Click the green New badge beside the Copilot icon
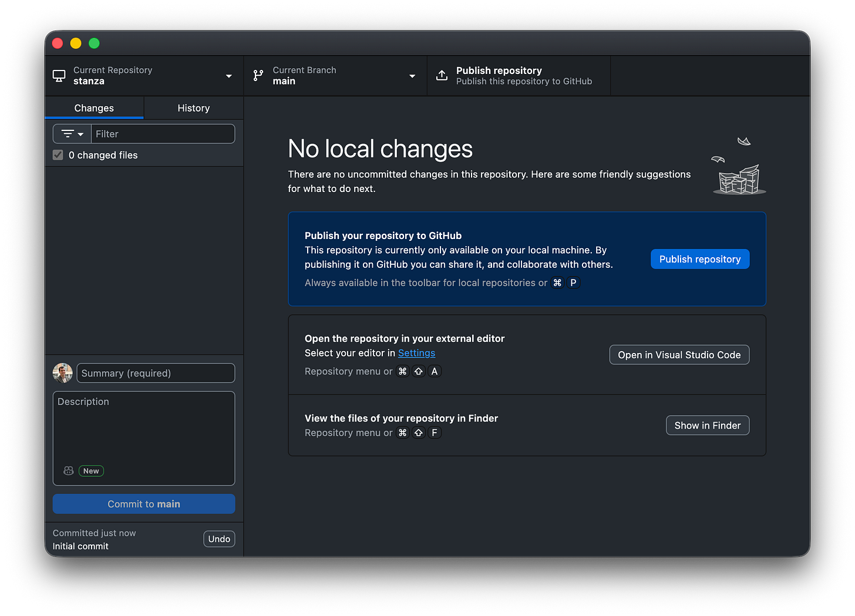The width and height of the screenshot is (855, 616). pyautogui.click(x=91, y=470)
